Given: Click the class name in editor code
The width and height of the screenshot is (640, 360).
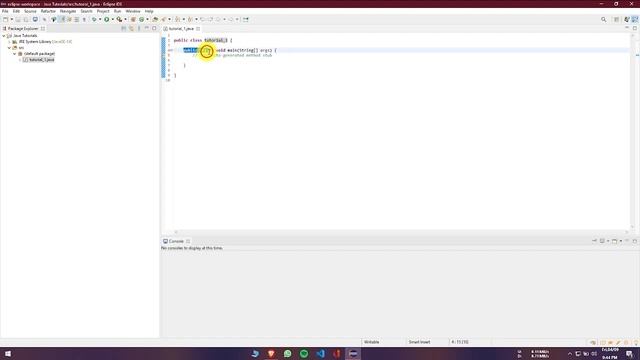Looking at the screenshot, I should [x=216, y=40].
